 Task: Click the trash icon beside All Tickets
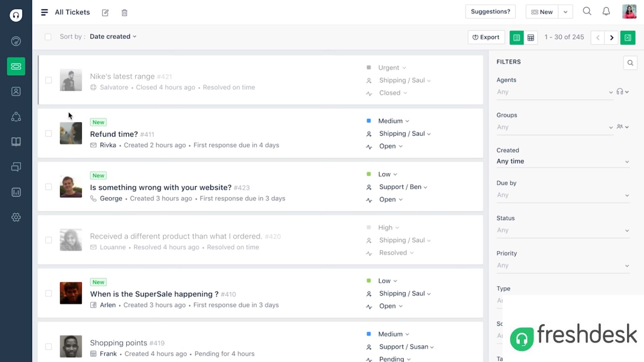(x=124, y=13)
